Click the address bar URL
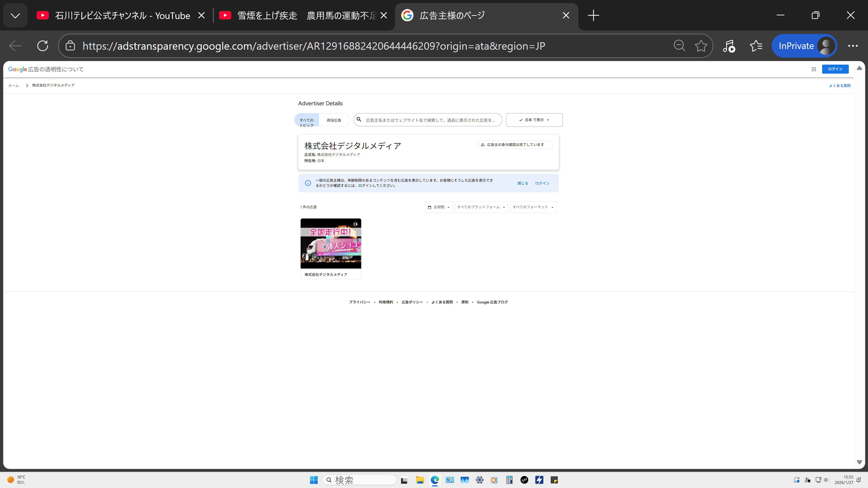Screen dimensions: 868x488 pyautogui.click(x=314, y=46)
